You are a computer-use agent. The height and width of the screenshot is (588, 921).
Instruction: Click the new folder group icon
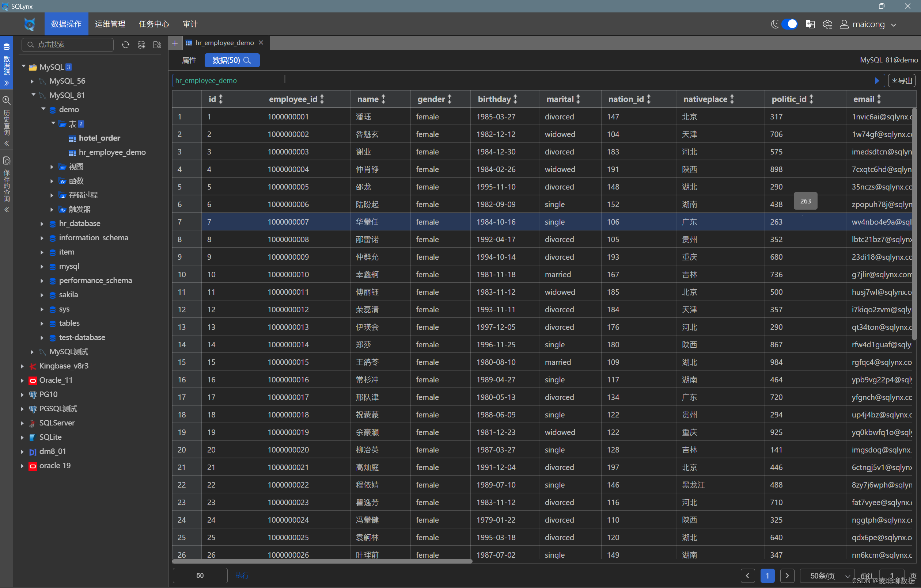click(x=157, y=45)
